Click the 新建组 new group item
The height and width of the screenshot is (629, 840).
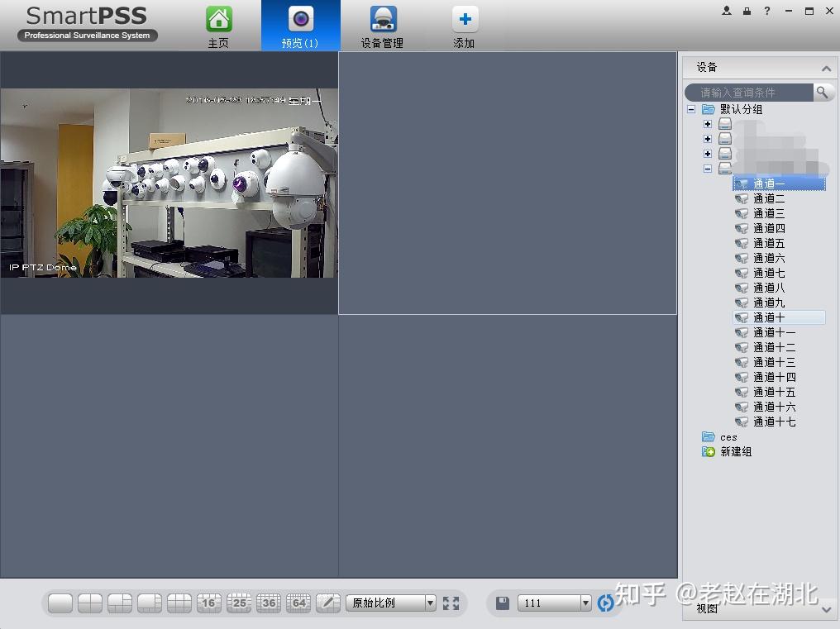point(735,452)
